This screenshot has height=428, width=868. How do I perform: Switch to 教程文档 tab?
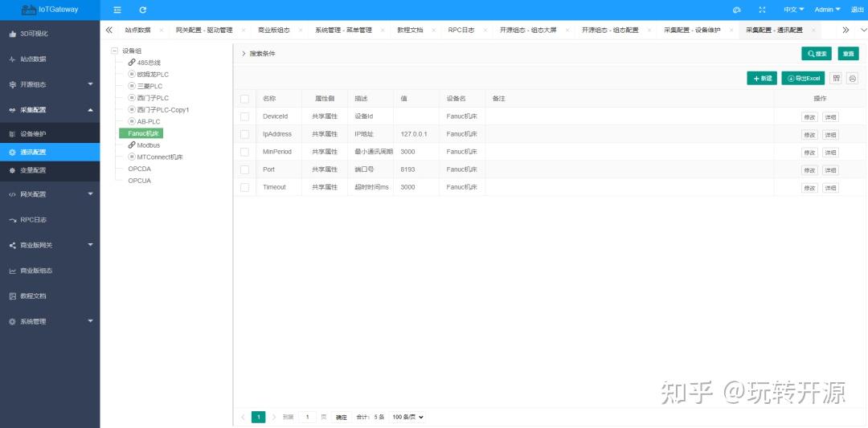tap(410, 30)
